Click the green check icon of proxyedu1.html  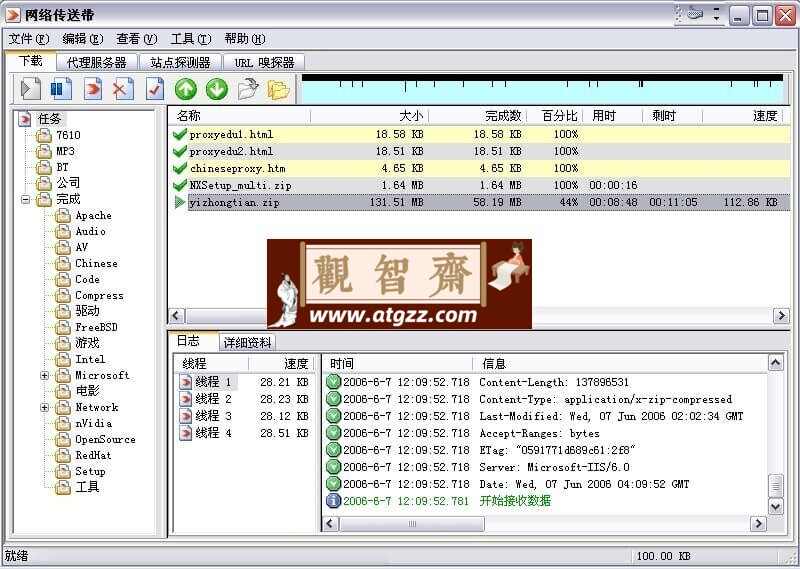[180, 134]
